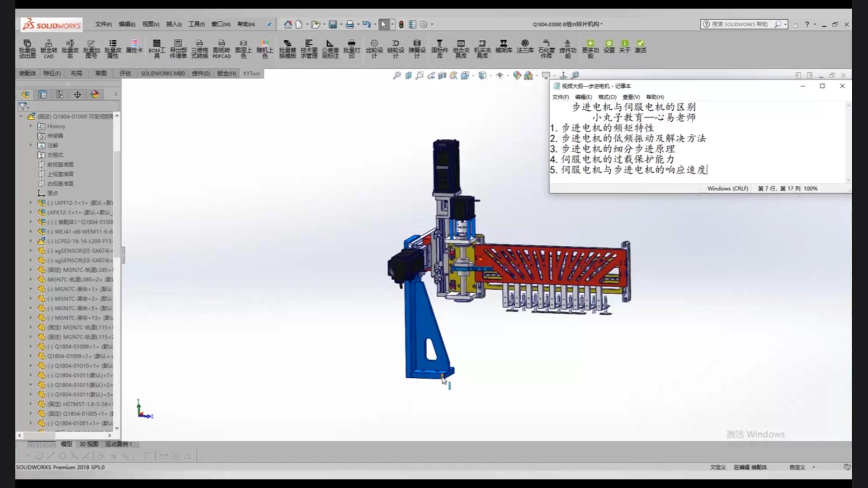
Task: Toggle the menu bar pin icon
Action: [269, 24]
